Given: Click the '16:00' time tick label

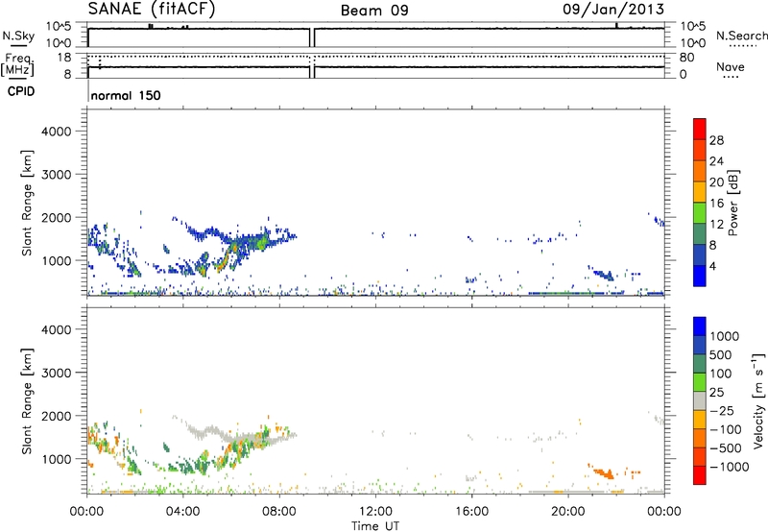Looking at the screenshot, I should 471,512.
